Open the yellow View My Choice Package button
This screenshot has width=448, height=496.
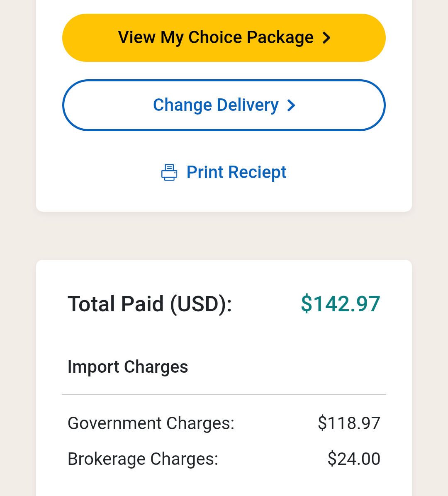(224, 38)
